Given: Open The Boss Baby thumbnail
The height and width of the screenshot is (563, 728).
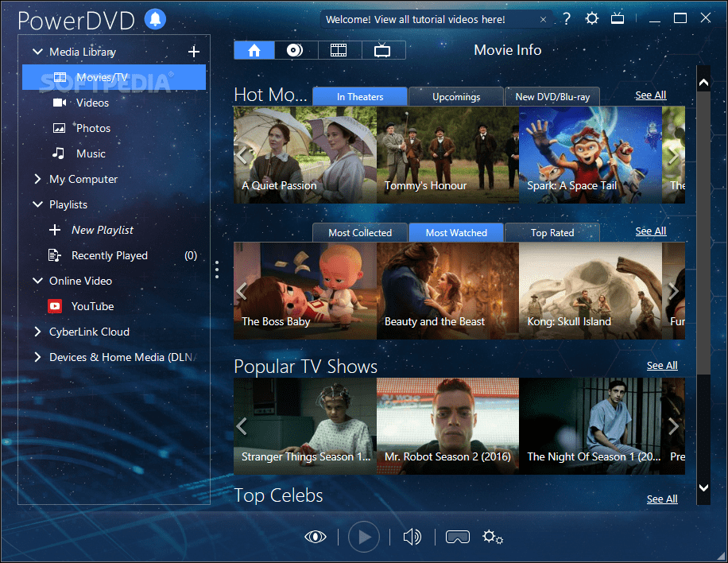Looking at the screenshot, I should click(305, 291).
